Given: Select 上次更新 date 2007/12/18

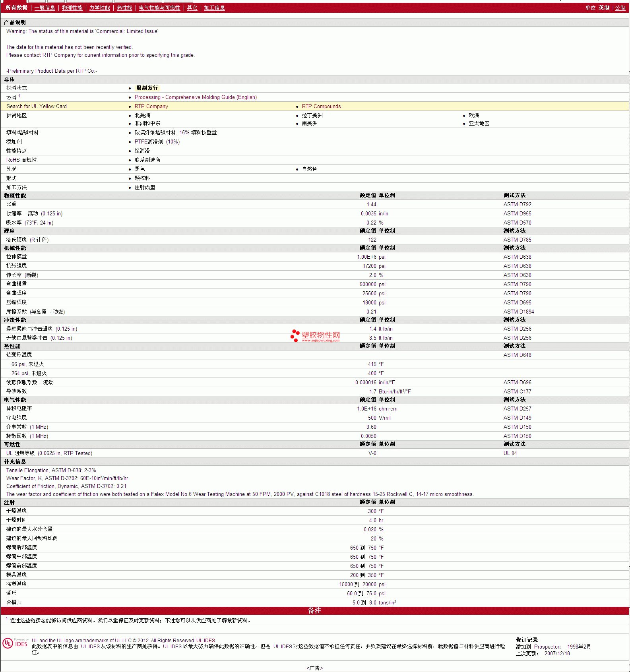Looking at the screenshot, I should click(x=557, y=653).
